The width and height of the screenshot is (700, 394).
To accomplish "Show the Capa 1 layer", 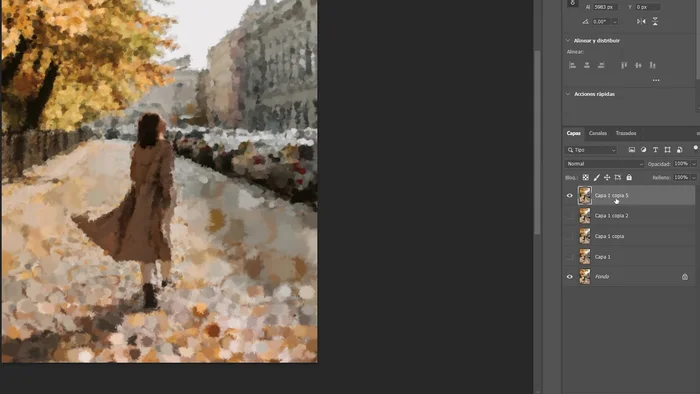I will (x=570, y=257).
